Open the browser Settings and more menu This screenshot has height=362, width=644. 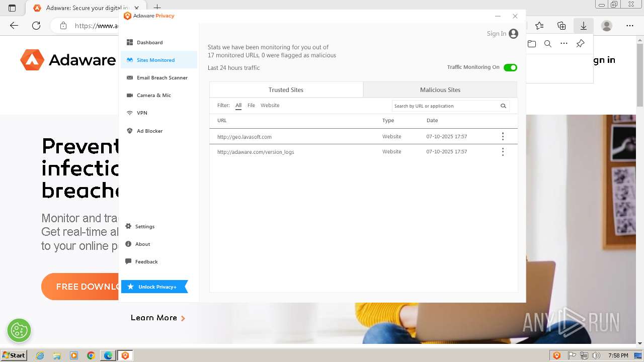click(630, 26)
